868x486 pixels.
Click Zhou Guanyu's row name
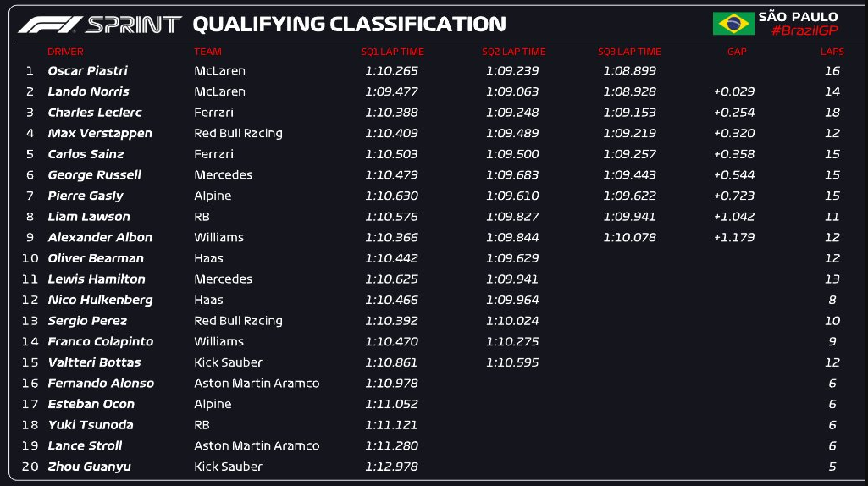tap(89, 467)
